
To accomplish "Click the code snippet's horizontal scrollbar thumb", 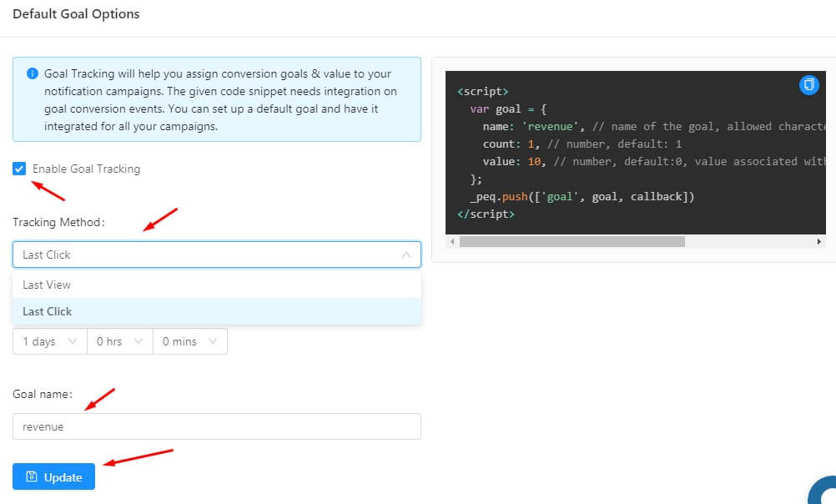I will [x=572, y=242].
